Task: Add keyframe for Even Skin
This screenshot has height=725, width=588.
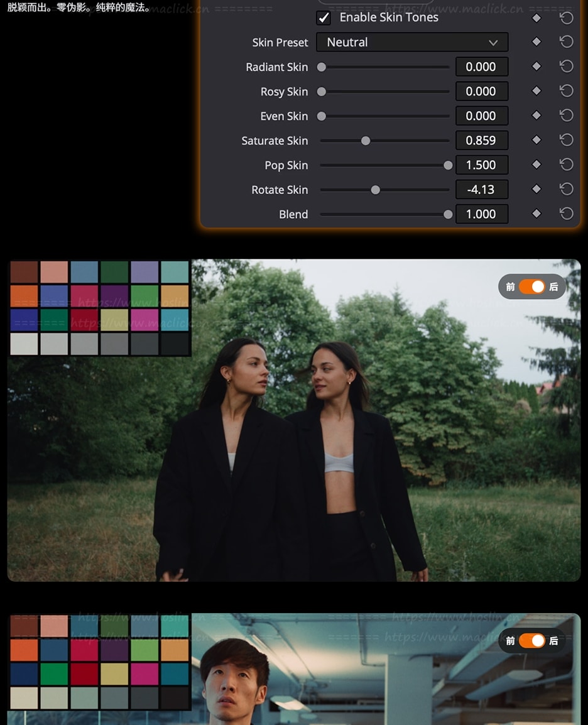Action: click(x=536, y=115)
